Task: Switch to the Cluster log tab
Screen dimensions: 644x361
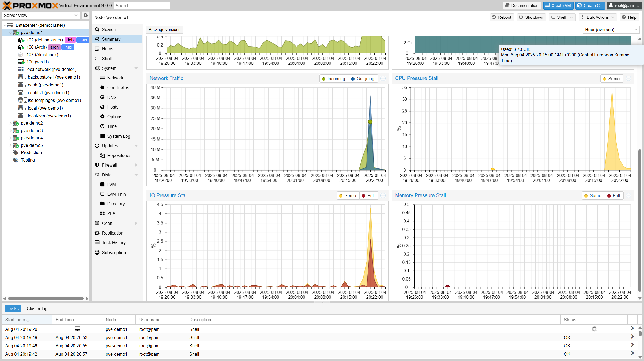Action: 37,308
